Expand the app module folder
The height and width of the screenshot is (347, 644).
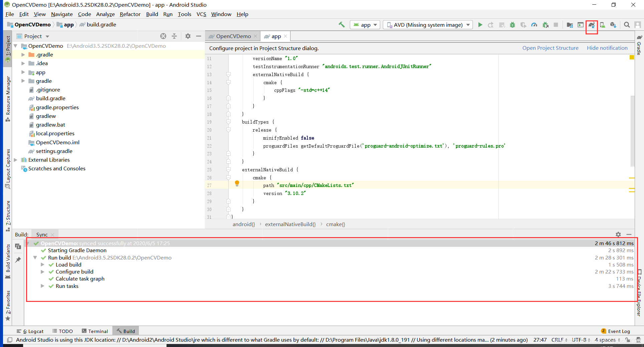click(x=23, y=72)
